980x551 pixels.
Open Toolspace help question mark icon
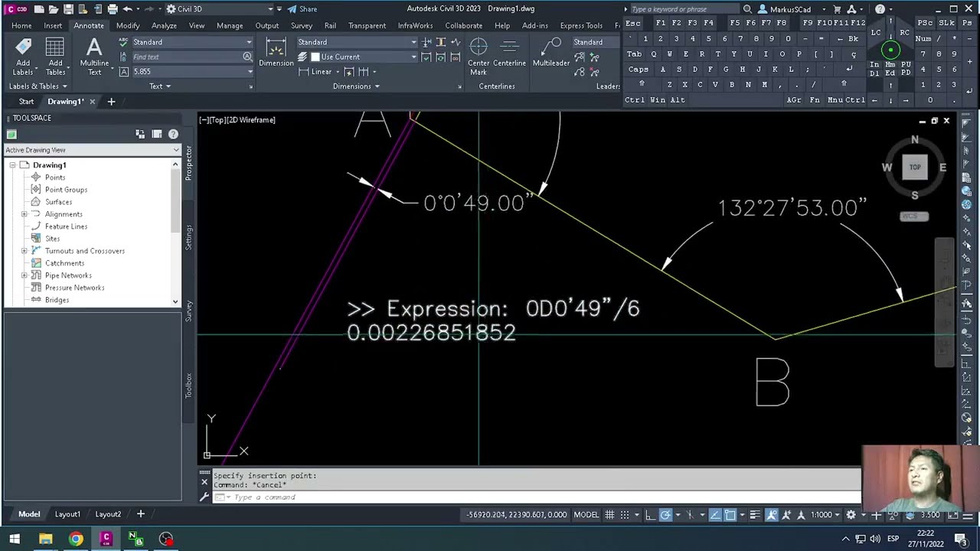173,134
